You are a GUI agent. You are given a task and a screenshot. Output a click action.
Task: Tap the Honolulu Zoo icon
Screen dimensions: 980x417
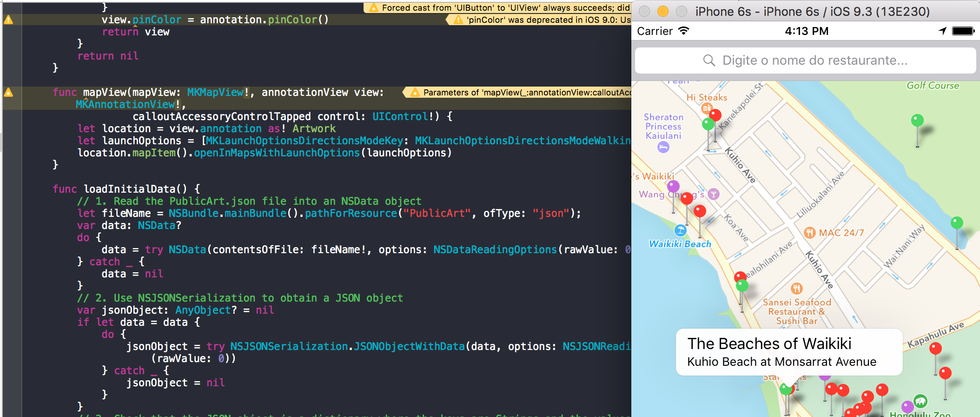coord(920,401)
